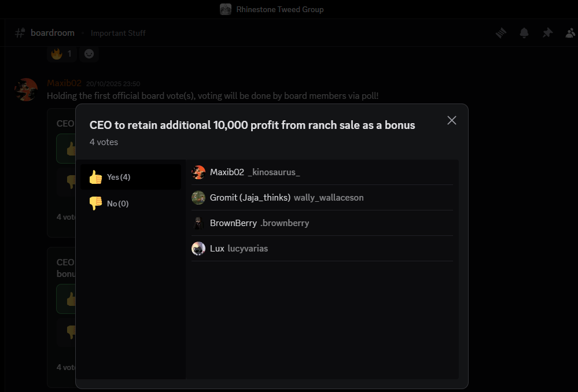Click the BrownBerry voter row

tap(322, 223)
